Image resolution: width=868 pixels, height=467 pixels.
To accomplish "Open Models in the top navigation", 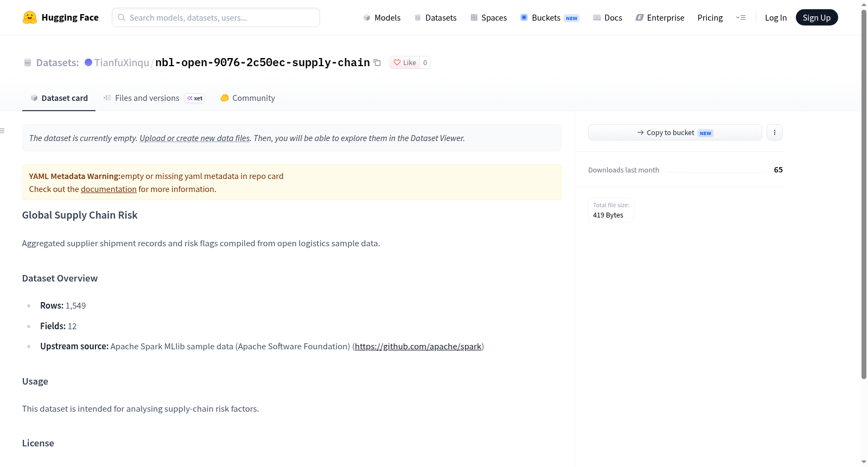I will (382, 17).
